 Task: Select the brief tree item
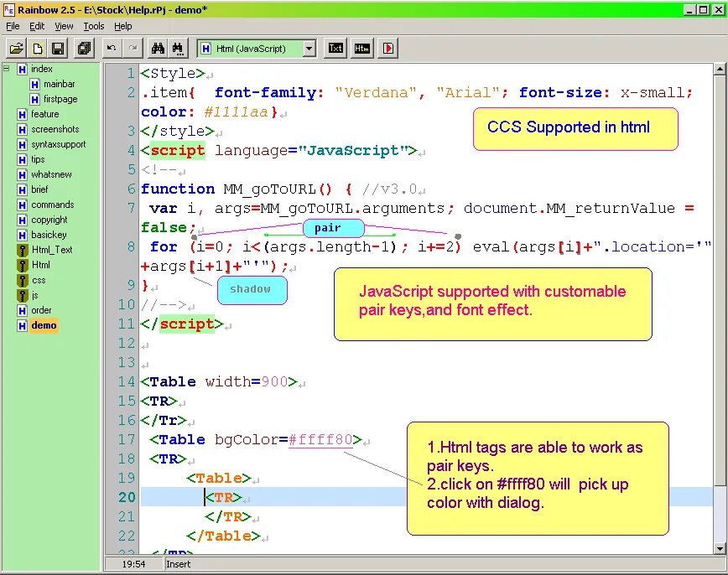[39, 189]
